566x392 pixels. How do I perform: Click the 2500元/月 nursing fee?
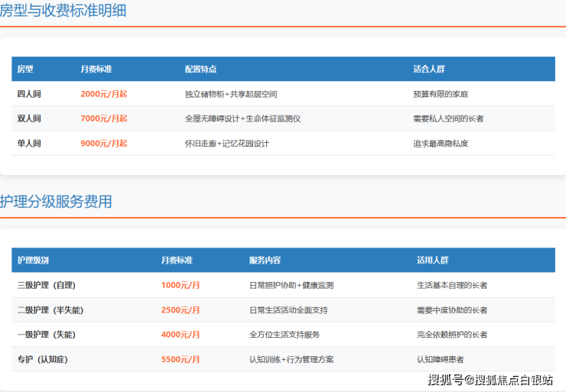click(x=181, y=310)
